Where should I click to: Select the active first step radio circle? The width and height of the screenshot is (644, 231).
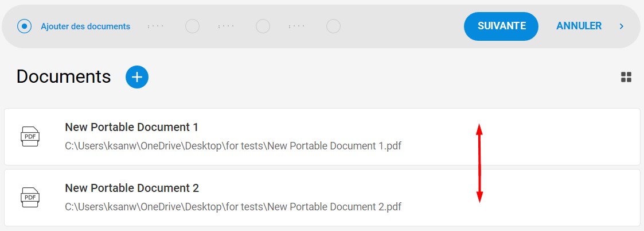click(x=24, y=26)
